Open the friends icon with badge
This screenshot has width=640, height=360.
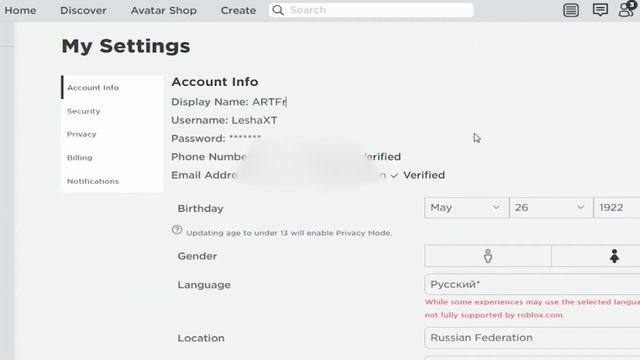click(627, 9)
